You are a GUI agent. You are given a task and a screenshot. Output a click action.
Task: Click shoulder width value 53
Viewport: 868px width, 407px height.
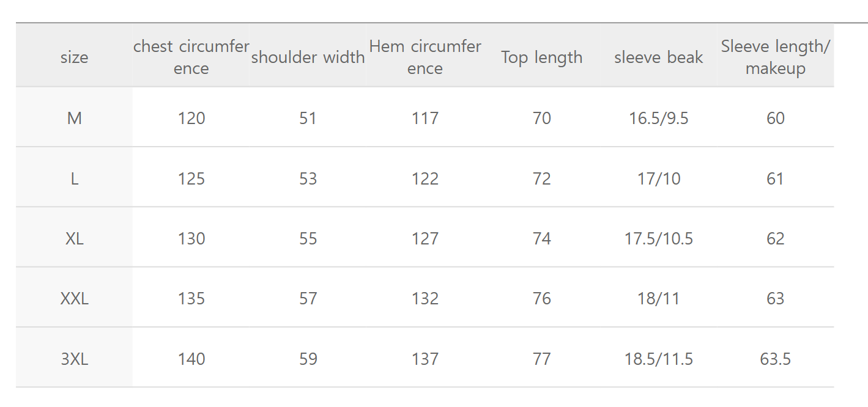click(308, 178)
